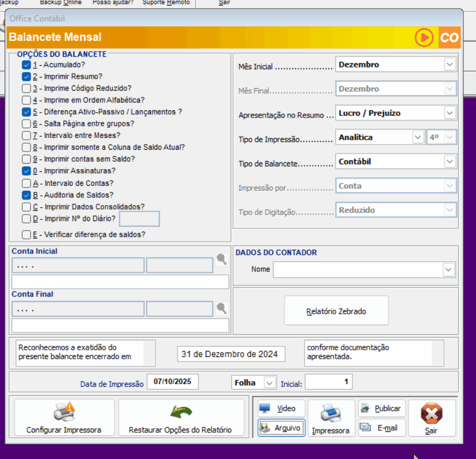
Task: Click Restaurar Opções do Relatório button
Action: tap(180, 417)
